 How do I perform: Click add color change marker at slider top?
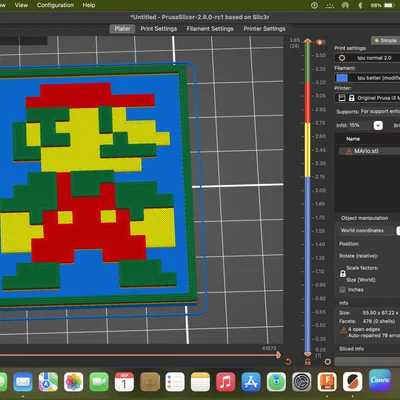[319, 42]
